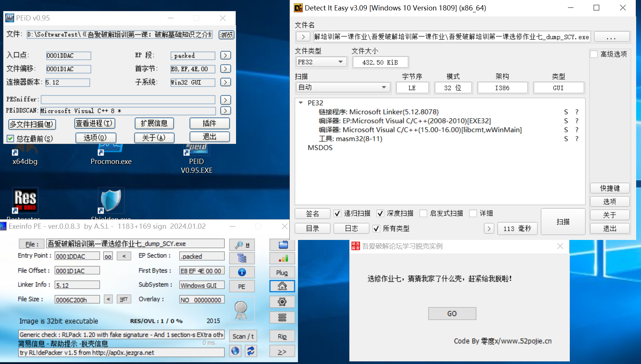
Task: Click 浏览 browse button in PEiD
Action: point(226,35)
